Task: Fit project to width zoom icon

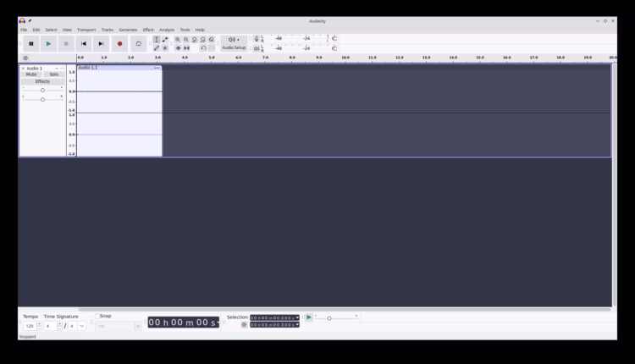Action: [x=203, y=40]
